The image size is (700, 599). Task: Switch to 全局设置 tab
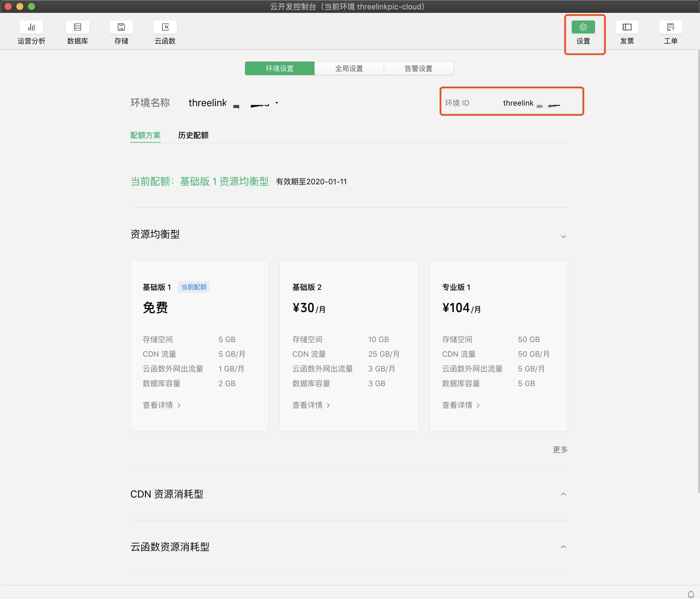[349, 69]
